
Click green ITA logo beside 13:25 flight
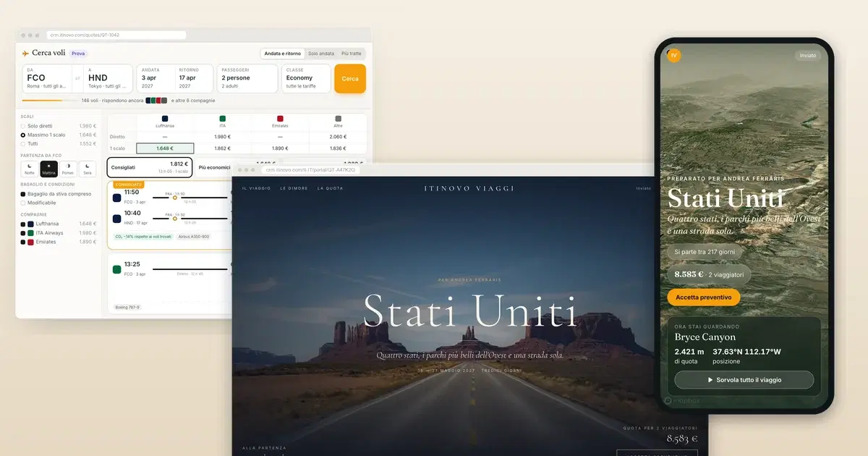click(117, 269)
